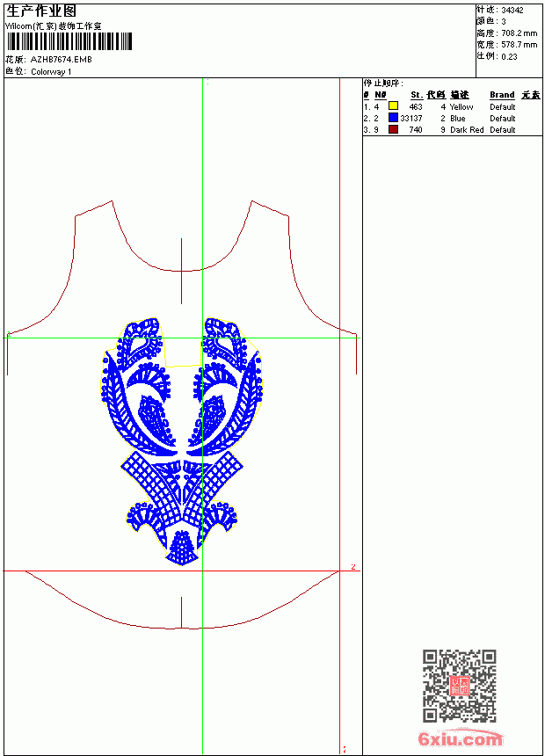Select the Dark Red row in stop sequence
545x756 pixels.
[452, 130]
